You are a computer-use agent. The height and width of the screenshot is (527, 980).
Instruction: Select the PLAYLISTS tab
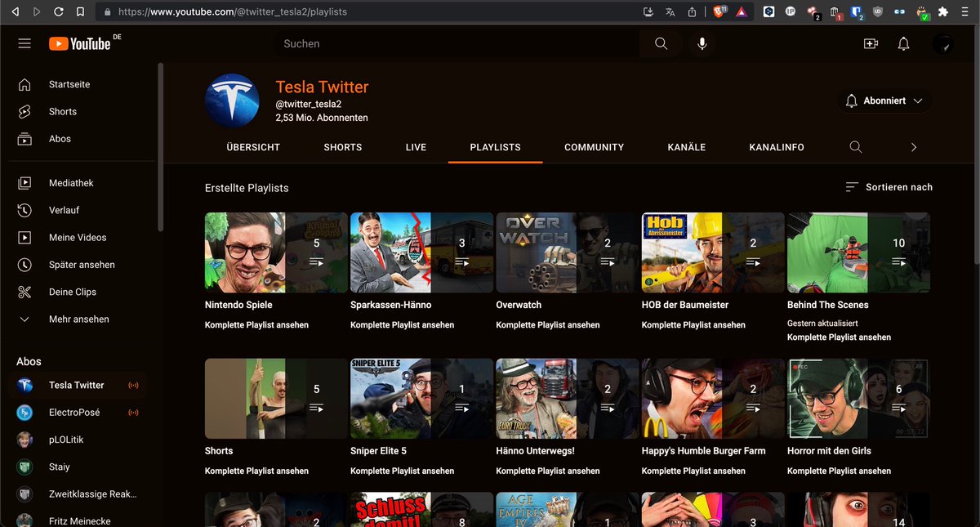(495, 147)
